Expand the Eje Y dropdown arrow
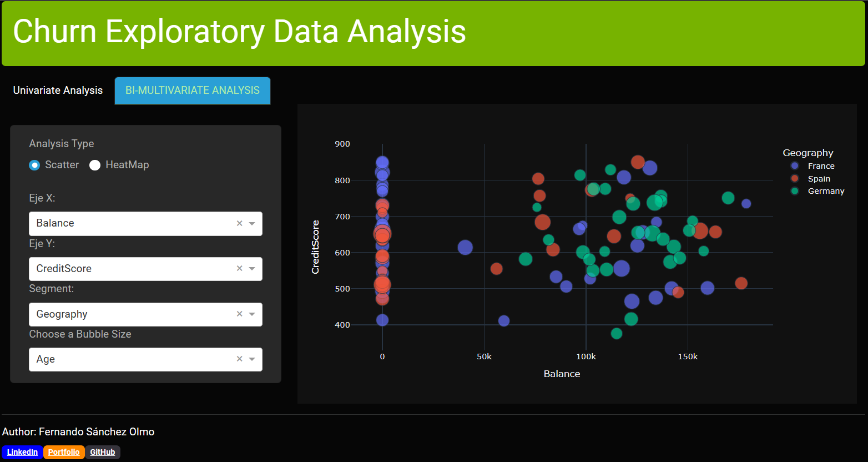868x462 pixels. click(252, 269)
